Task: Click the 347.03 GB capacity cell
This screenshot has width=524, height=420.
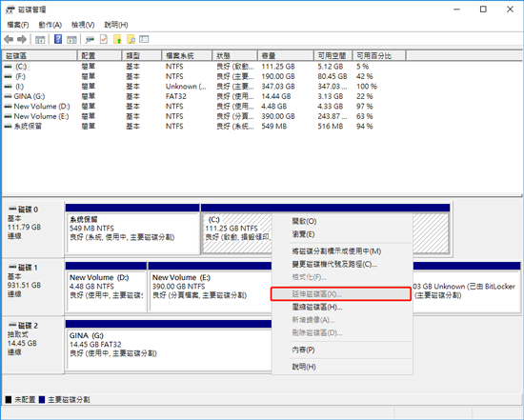Action: [278, 87]
